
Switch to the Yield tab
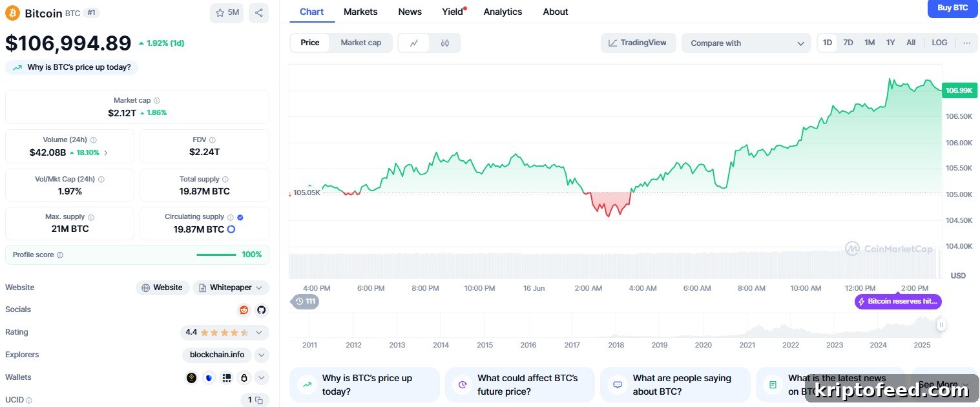click(x=454, y=12)
